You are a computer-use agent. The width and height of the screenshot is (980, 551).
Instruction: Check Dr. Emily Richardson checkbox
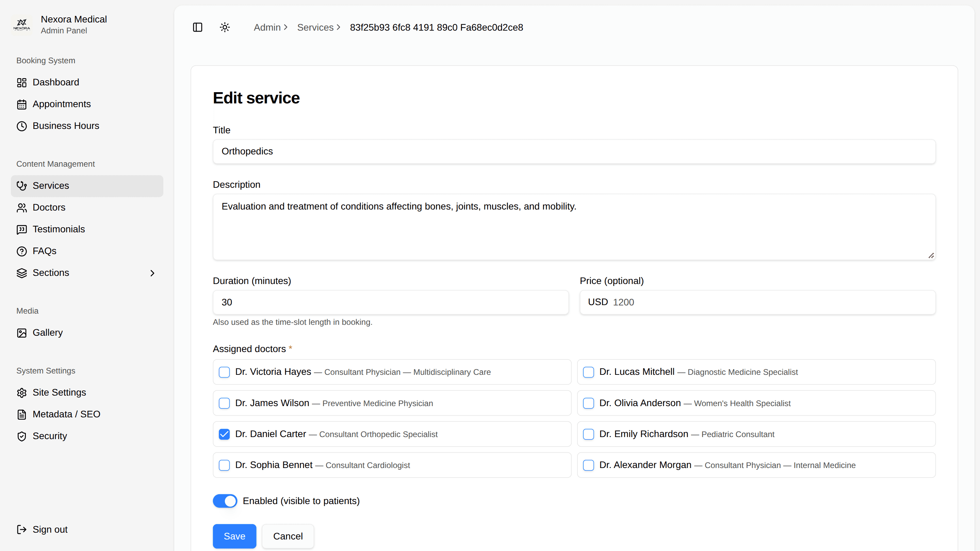(x=589, y=434)
